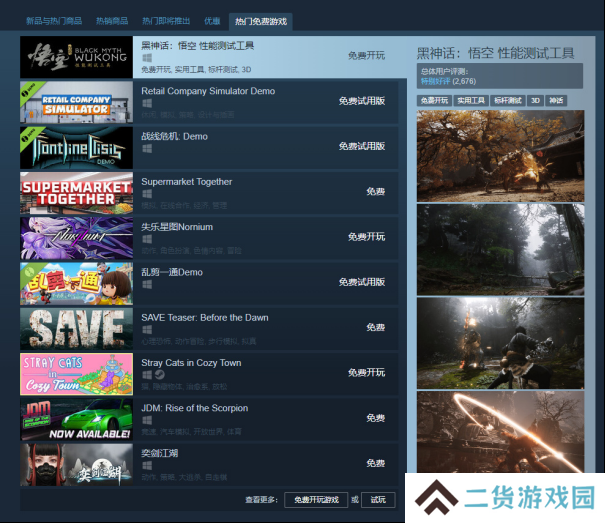Click the Windows icon under 奕剑江湖
605x523 pixels.
tap(147, 465)
